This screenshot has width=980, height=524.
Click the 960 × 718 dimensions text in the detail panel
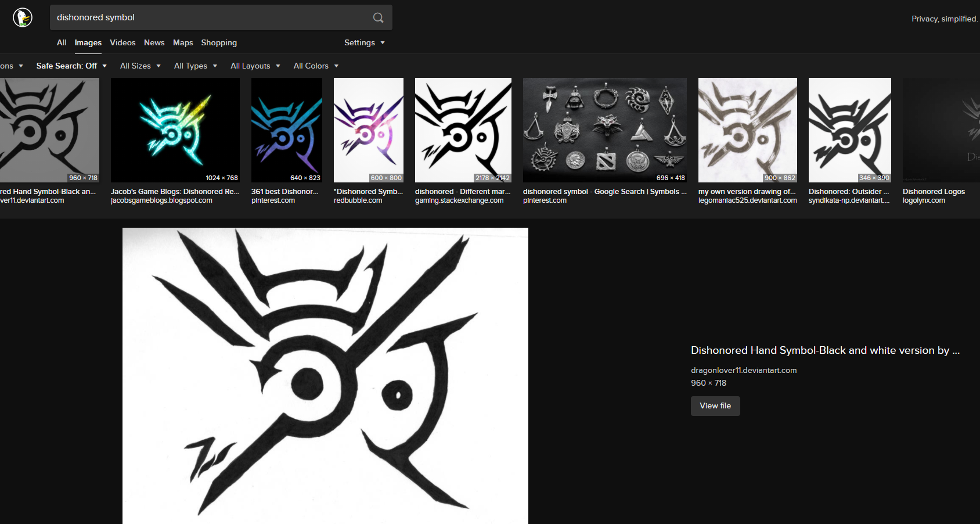pos(708,383)
